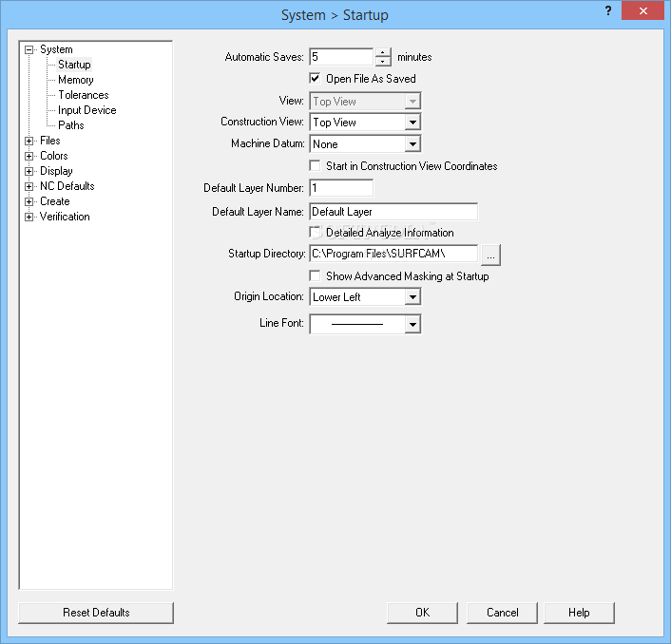
Task: Select Paths in the tree
Action: click(x=71, y=125)
